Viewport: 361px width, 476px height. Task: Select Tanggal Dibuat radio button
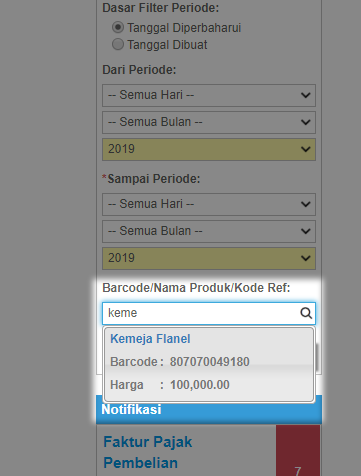(118, 44)
